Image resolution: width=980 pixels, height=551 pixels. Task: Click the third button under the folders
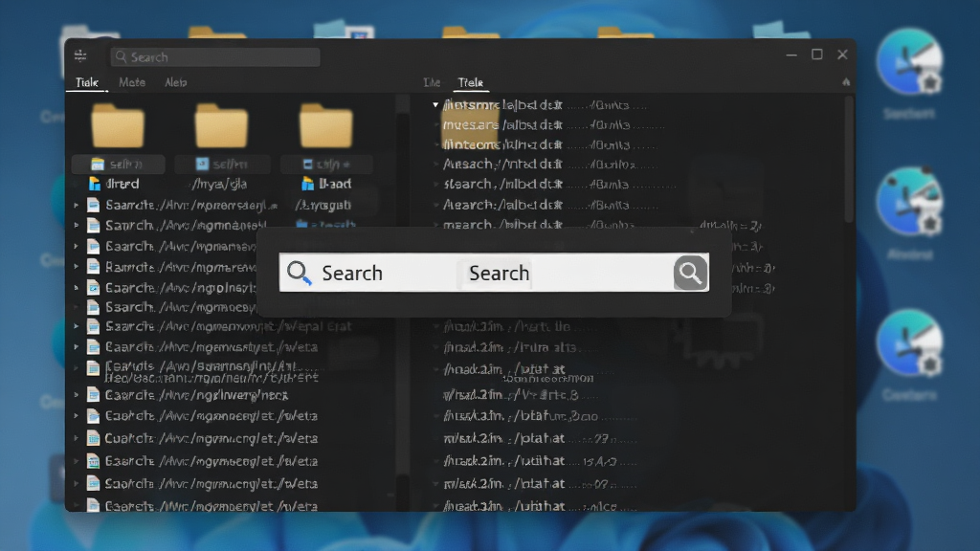327,165
